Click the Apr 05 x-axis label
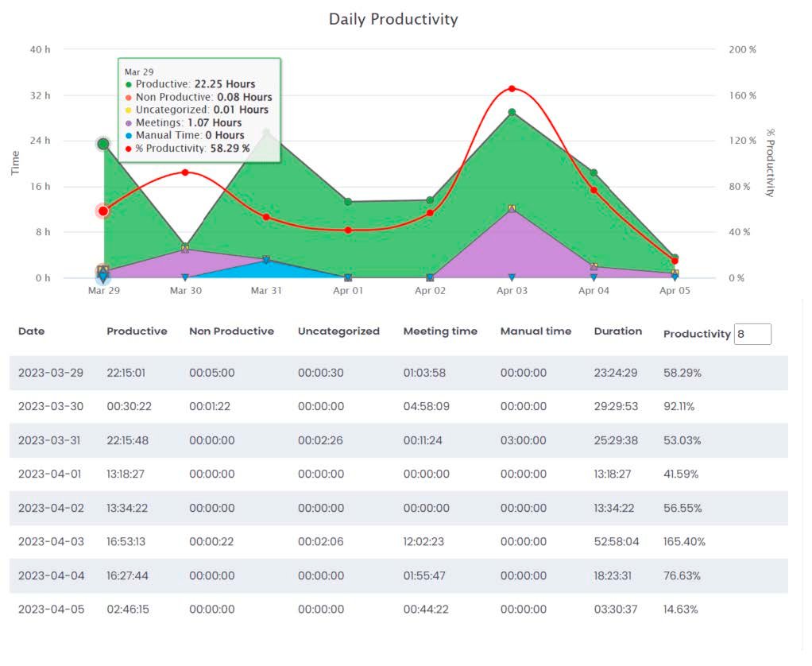 [x=675, y=291]
